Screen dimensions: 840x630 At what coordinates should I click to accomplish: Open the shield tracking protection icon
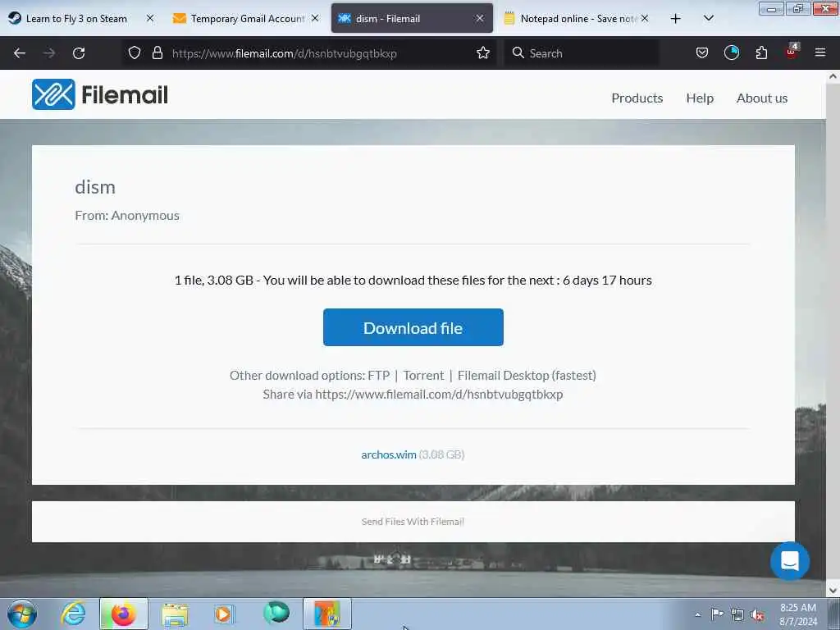[135, 52]
